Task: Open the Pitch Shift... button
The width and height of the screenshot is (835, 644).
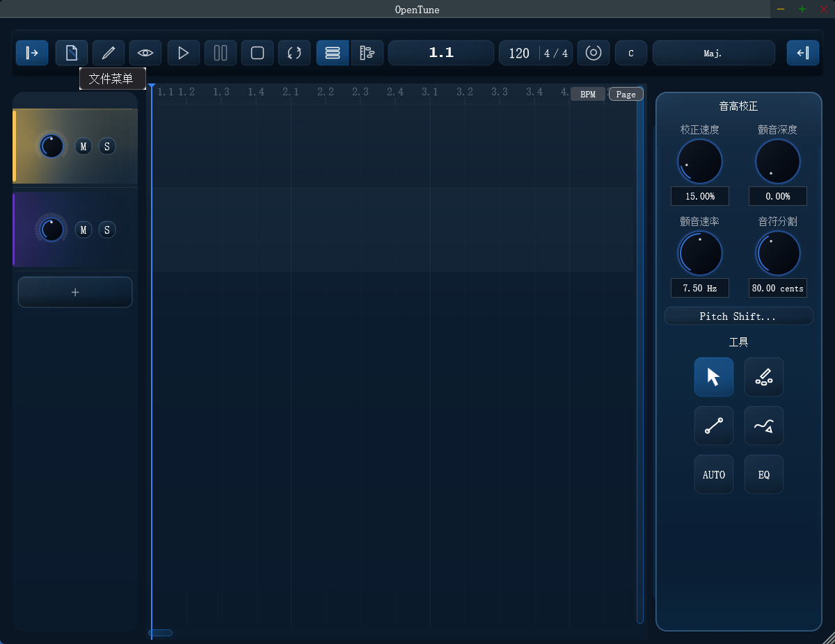Action: [738, 316]
